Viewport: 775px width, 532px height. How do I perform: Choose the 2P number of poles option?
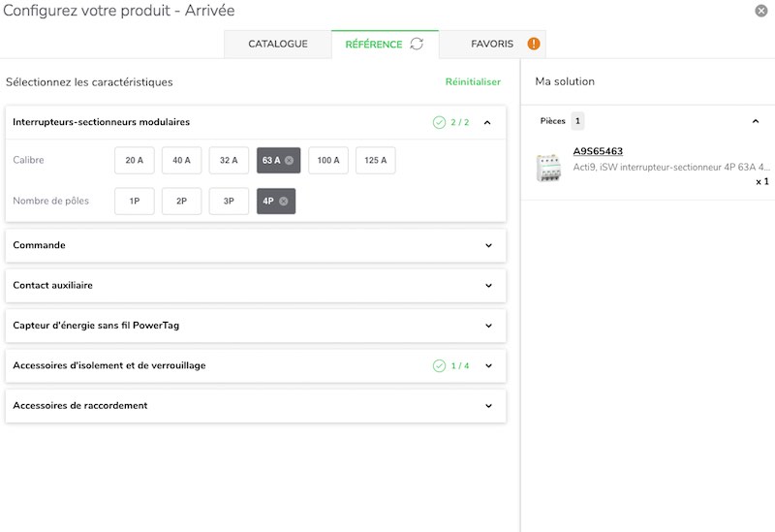pos(181,202)
